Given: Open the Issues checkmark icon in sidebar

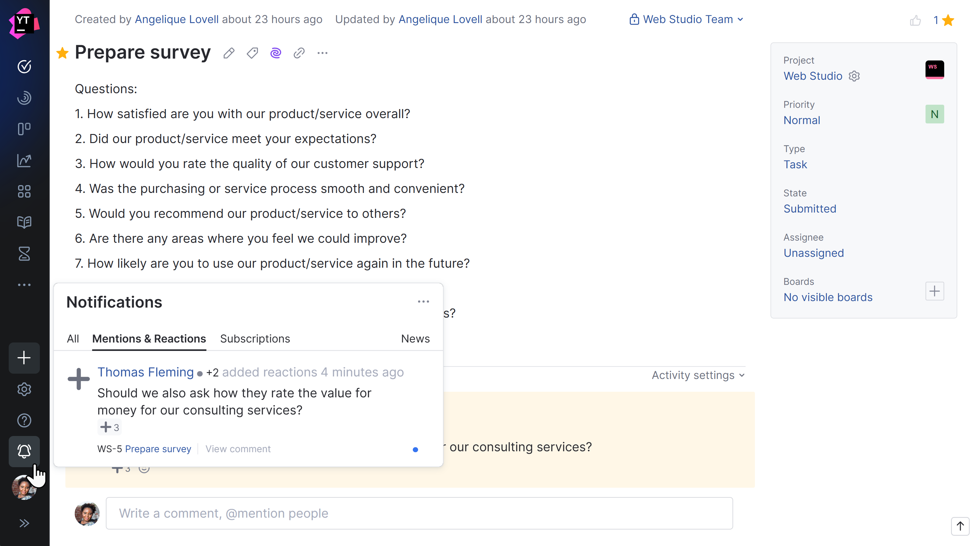Looking at the screenshot, I should [24, 67].
